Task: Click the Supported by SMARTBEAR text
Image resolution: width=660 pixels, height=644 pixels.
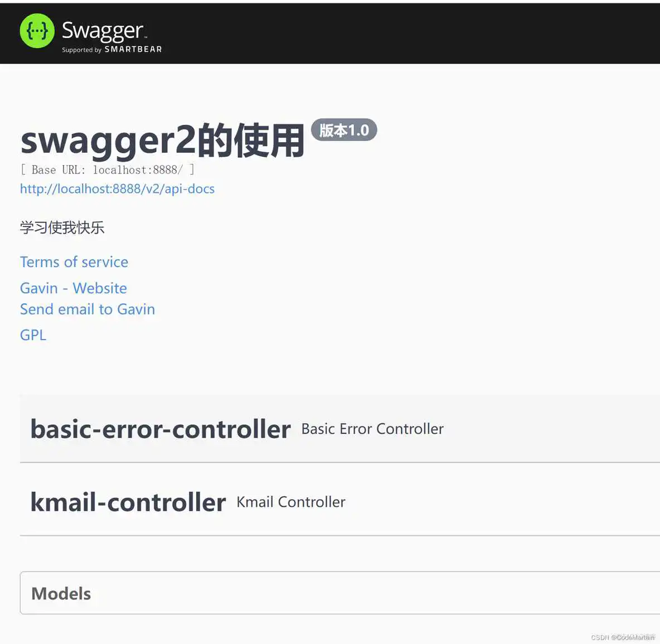Action: point(112,49)
